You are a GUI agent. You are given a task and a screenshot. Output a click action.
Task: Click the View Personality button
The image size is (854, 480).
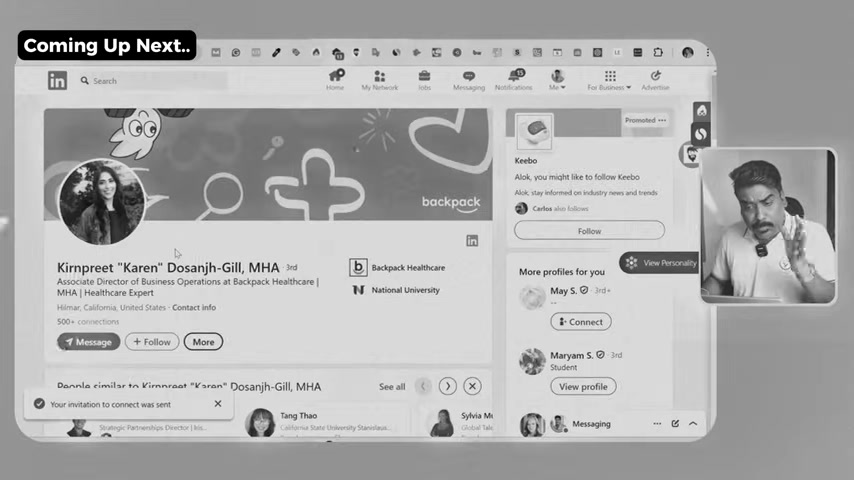click(x=661, y=263)
